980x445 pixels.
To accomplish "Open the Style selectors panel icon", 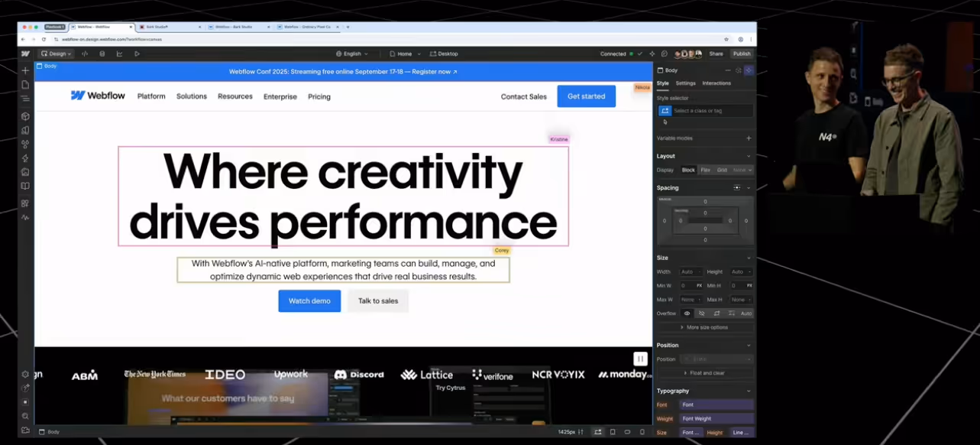I will pos(25,144).
